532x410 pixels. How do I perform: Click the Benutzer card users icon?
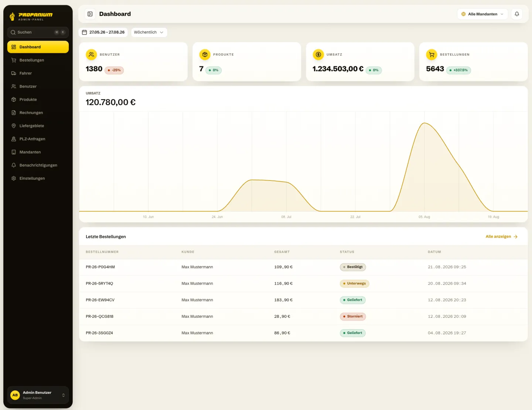click(91, 55)
